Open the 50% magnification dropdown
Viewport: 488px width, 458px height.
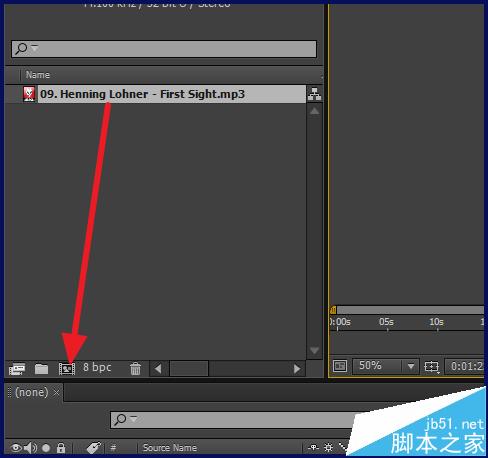click(385, 366)
